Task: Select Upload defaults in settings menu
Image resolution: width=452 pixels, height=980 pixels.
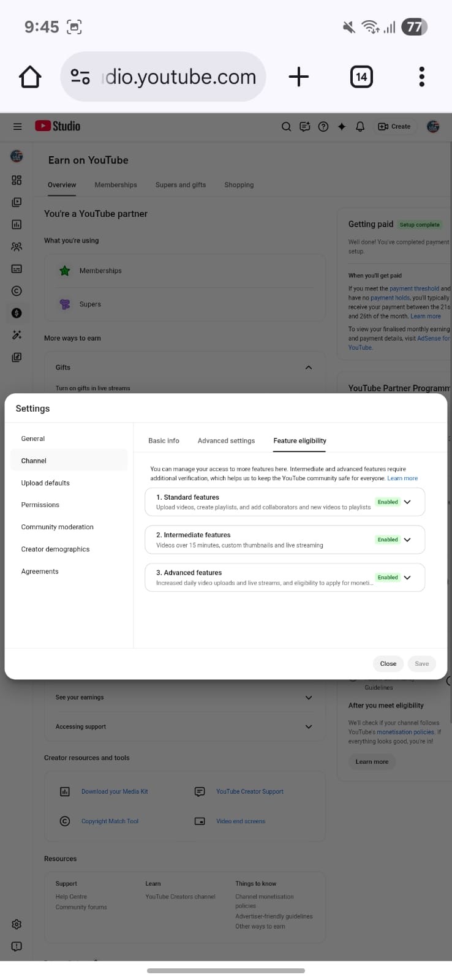Action: (45, 483)
